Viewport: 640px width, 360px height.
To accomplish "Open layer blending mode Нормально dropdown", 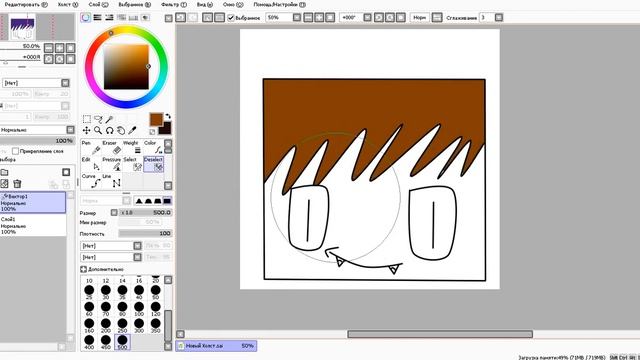I will point(70,130).
